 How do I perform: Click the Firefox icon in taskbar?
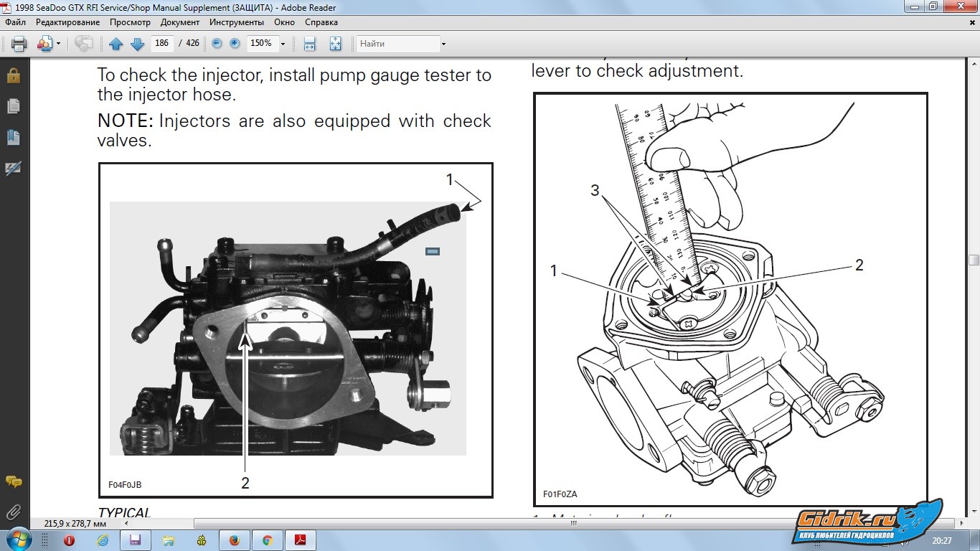(x=234, y=540)
